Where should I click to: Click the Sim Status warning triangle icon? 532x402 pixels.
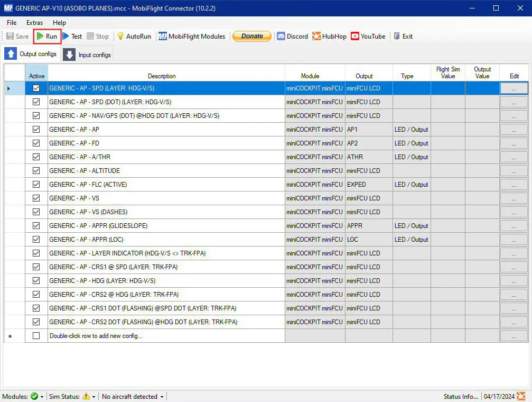86,396
